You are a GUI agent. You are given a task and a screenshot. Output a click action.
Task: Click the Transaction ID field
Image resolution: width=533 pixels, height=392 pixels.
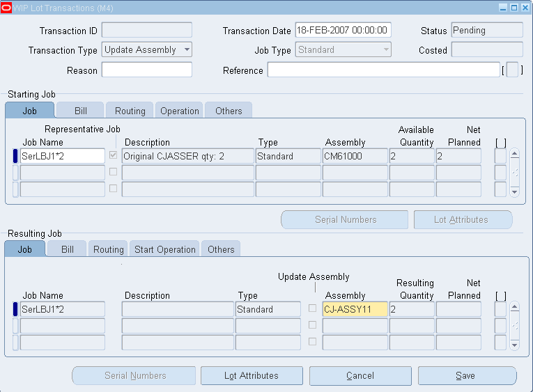[x=147, y=30]
